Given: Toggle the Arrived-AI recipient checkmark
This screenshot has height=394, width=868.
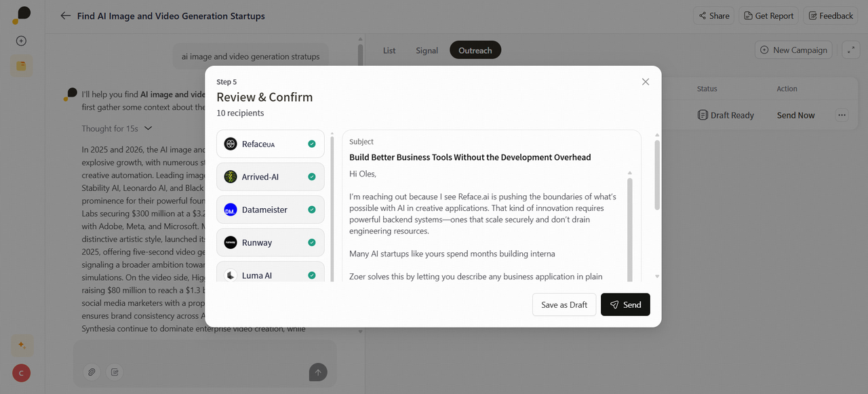Looking at the screenshot, I should tap(312, 177).
